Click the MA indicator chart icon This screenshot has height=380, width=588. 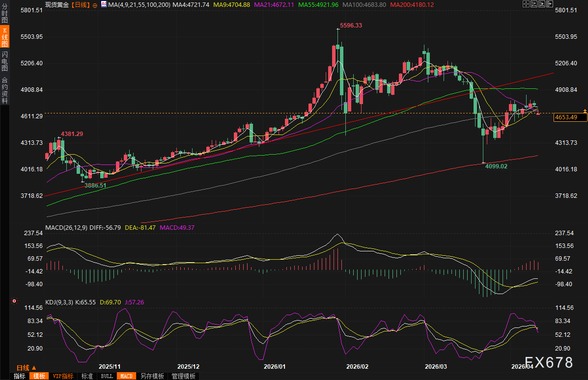point(104,4)
